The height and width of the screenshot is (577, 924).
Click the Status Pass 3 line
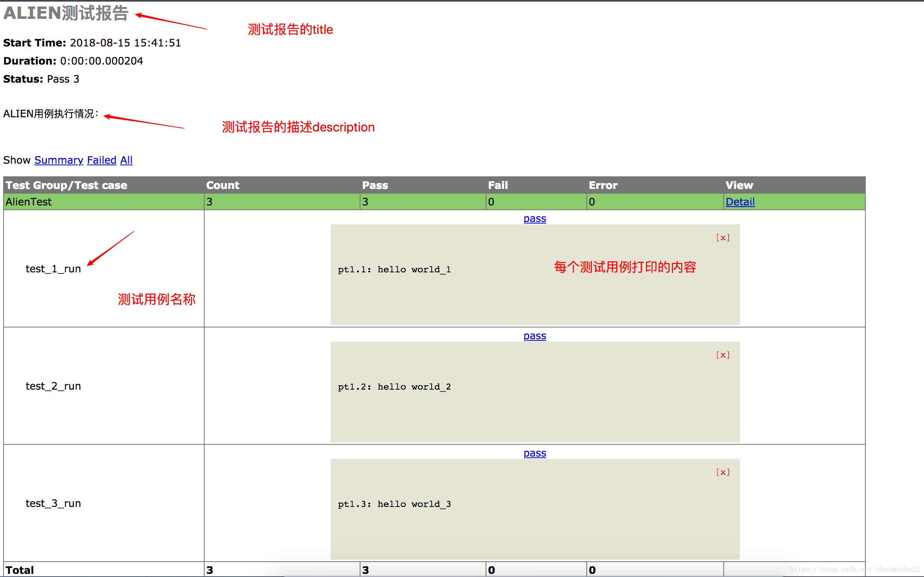tap(41, 79)
